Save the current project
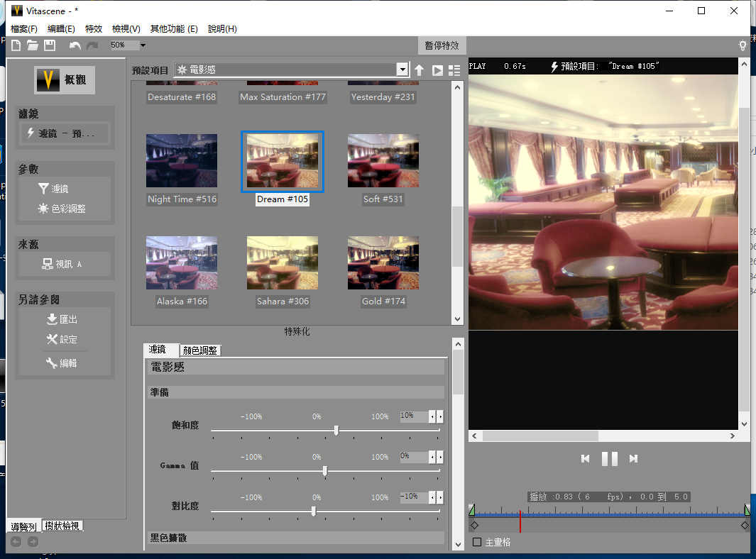Viewport: 756px width, 559px height. coord(49,45)
